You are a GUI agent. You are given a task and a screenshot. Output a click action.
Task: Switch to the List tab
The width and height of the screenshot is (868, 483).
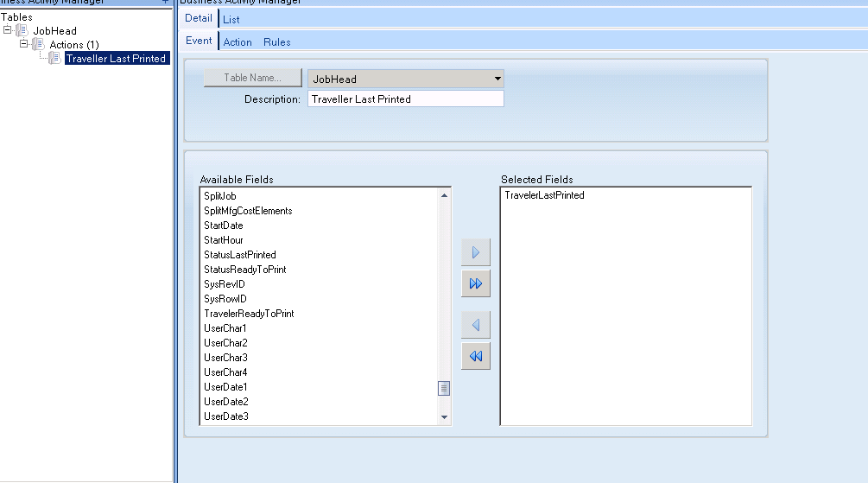(231, 20)
